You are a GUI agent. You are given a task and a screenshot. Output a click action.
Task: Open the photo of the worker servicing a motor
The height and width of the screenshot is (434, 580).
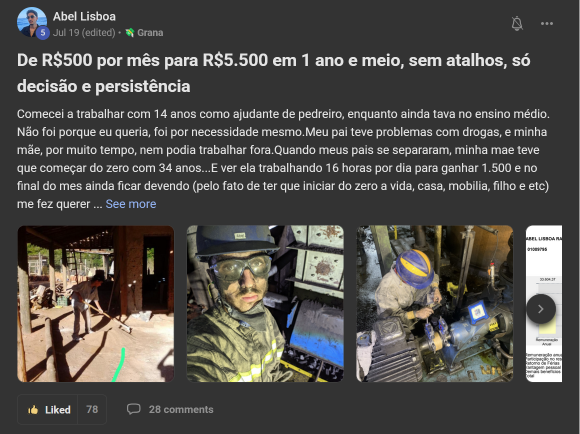tap(434, 304)
